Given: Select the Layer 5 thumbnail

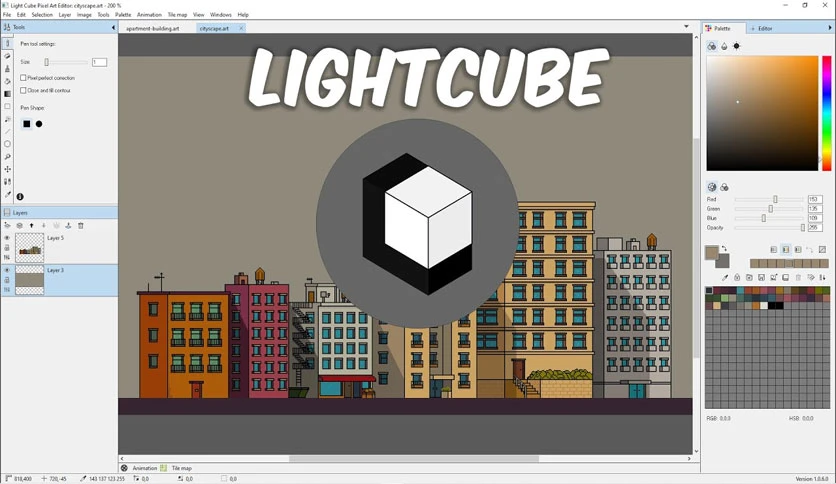Looking at the screenshot, I should [29, 247].
